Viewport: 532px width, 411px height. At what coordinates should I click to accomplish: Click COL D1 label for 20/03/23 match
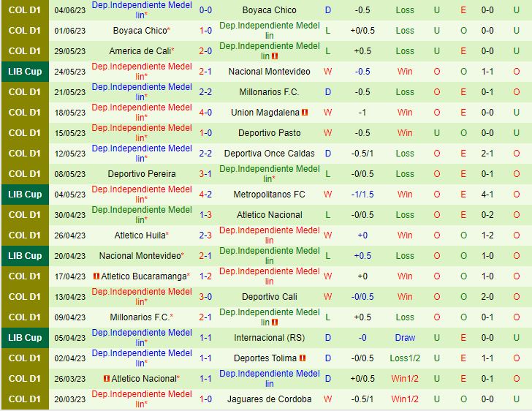point(25,399)
